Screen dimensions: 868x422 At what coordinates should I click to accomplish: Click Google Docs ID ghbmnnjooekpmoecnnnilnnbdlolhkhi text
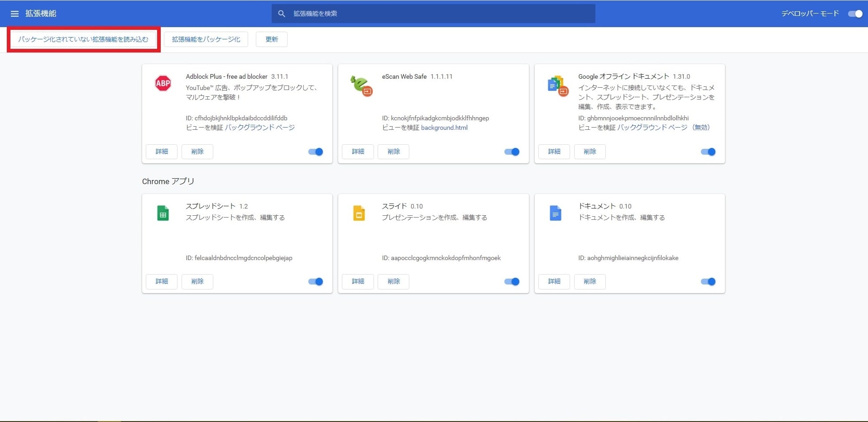[x=633, y=118]
